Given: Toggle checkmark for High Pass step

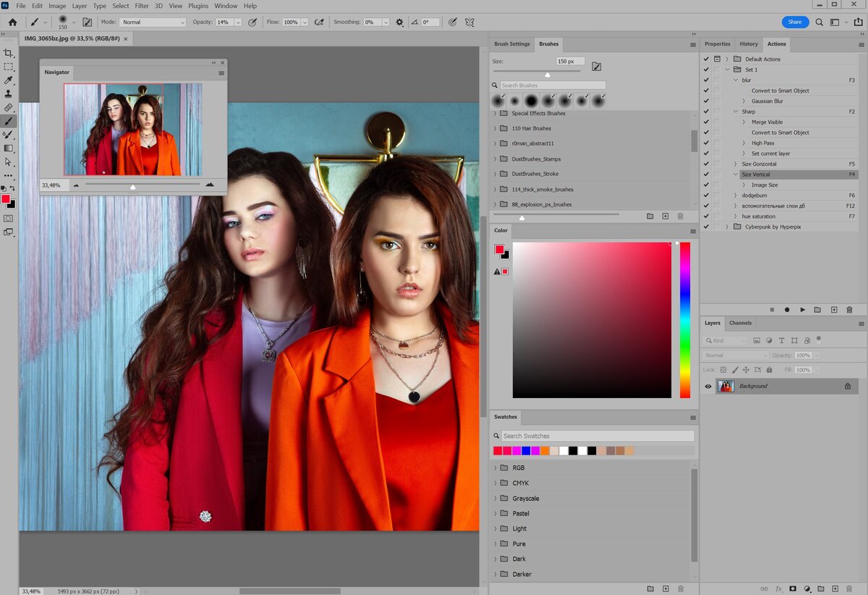Looking at the screenshot, I should [706, 143].
